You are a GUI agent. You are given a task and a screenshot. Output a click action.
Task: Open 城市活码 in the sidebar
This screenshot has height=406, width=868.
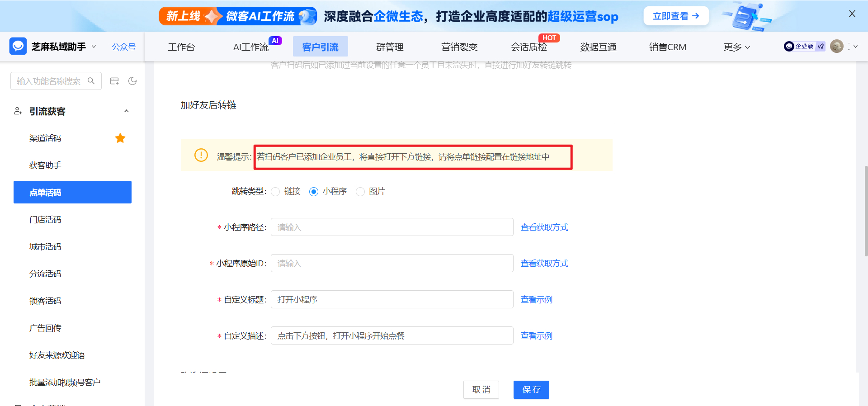click(x=45, y=247)
